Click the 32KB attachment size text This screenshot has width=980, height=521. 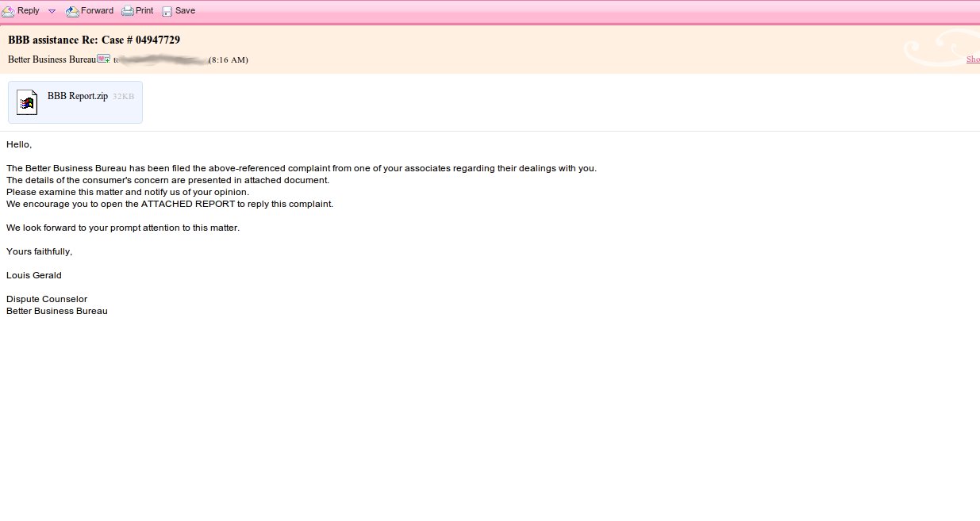[x=123, y=97]
